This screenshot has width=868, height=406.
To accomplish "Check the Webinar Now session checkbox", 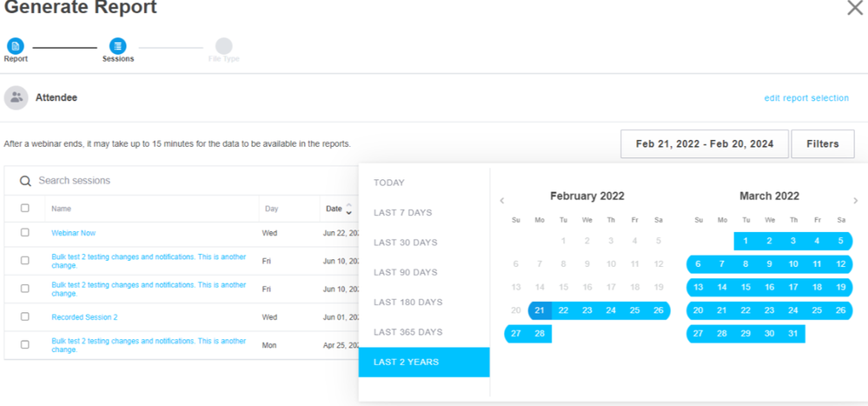I will 25,233.
